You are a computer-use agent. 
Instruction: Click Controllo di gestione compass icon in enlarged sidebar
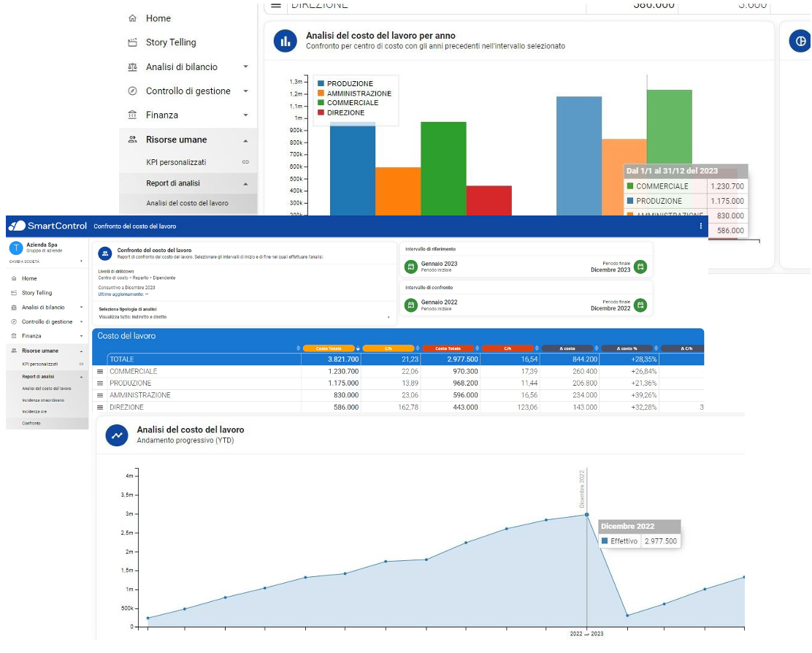point(133,91)
